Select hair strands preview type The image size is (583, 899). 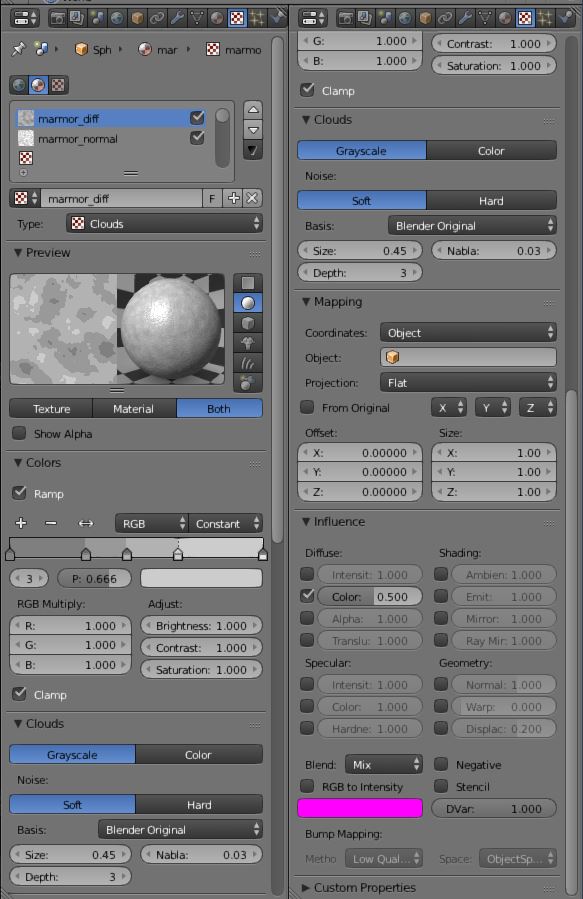248,363
